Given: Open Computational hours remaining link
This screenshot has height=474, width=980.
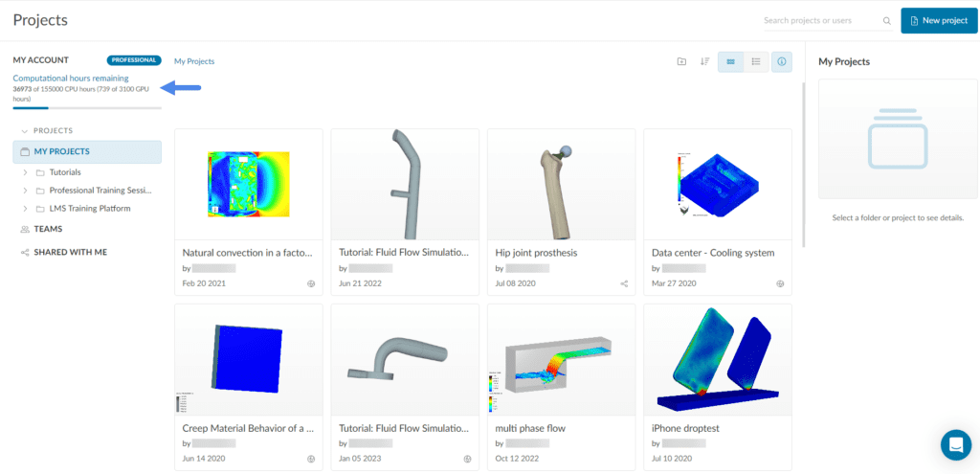Looking at the screenshot, I should tap(71, 78).
